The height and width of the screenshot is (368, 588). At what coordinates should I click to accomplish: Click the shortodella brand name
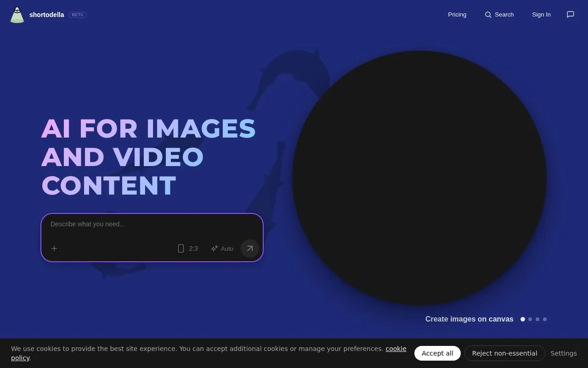tap(47, 15)
